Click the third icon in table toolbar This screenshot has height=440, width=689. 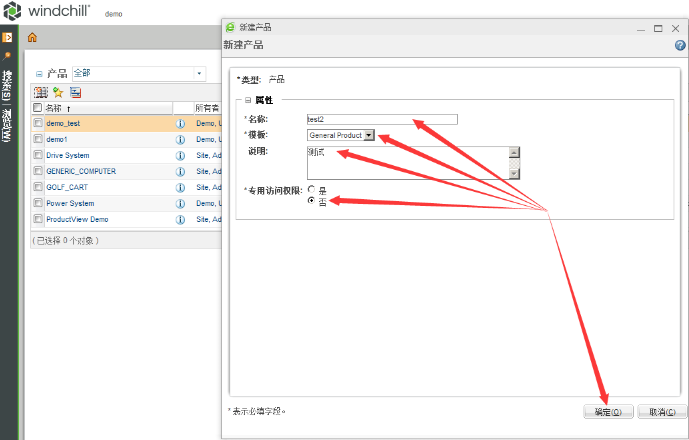(75, 92)
